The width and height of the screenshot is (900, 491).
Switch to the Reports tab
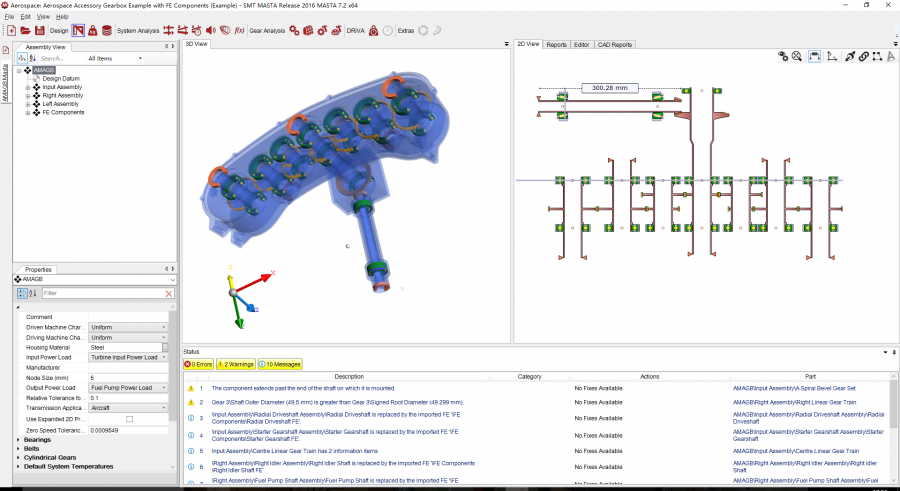(556, 44)
